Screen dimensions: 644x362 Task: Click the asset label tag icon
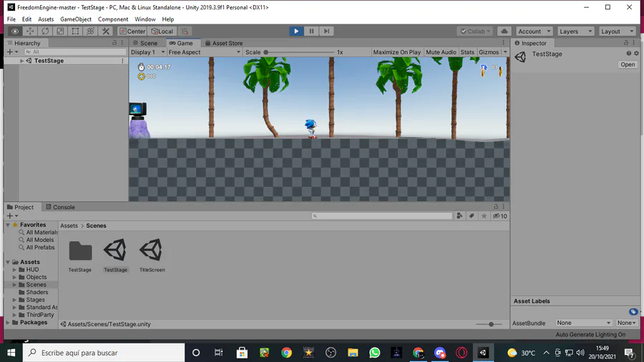click(x=633, y=312)
